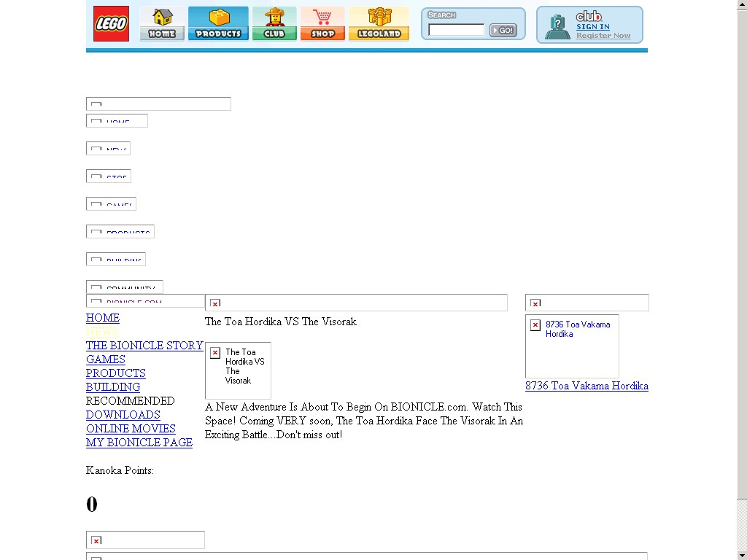Open Products via the yellow brick icon

[218, 23]
